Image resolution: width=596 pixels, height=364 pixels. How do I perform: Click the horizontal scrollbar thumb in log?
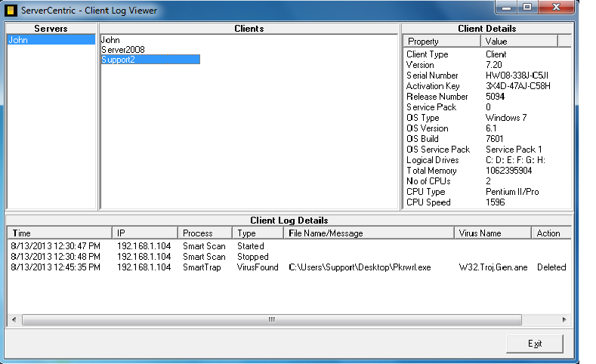click(272, 320)
